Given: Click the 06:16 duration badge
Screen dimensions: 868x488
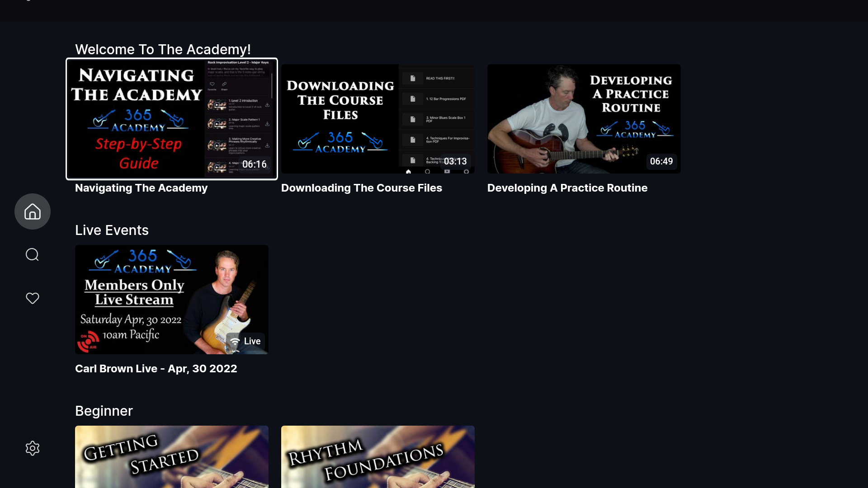Looking at the screenshot, I should coord(255,164).
